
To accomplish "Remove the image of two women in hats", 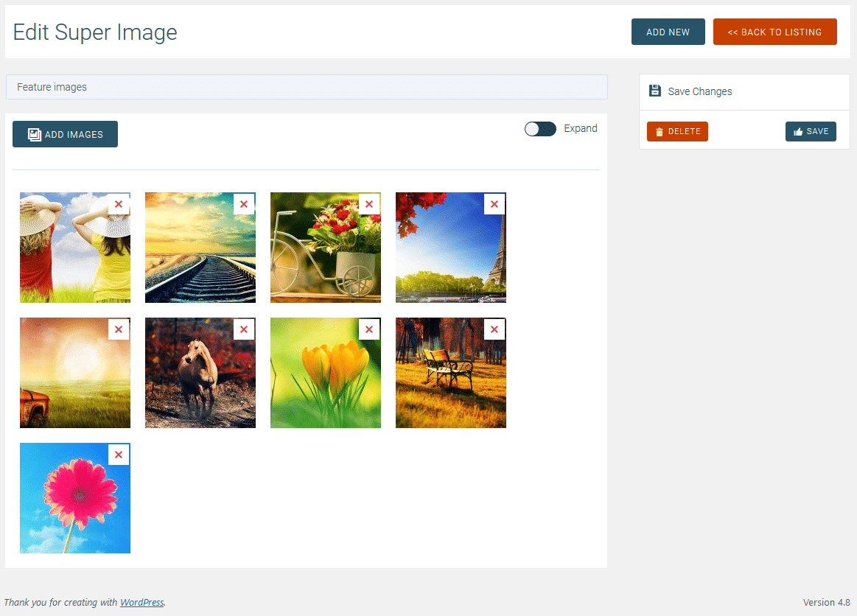I will click(x=119, y=204).
